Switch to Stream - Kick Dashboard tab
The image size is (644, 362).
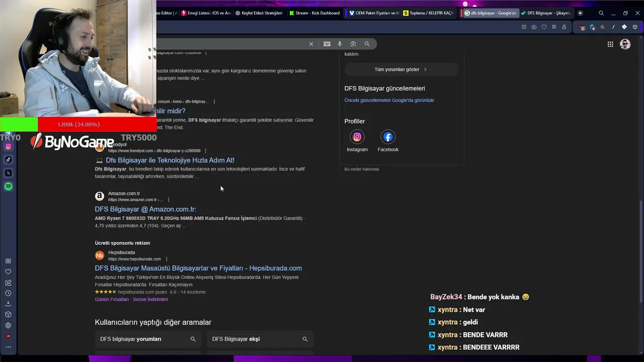(314, 13)
